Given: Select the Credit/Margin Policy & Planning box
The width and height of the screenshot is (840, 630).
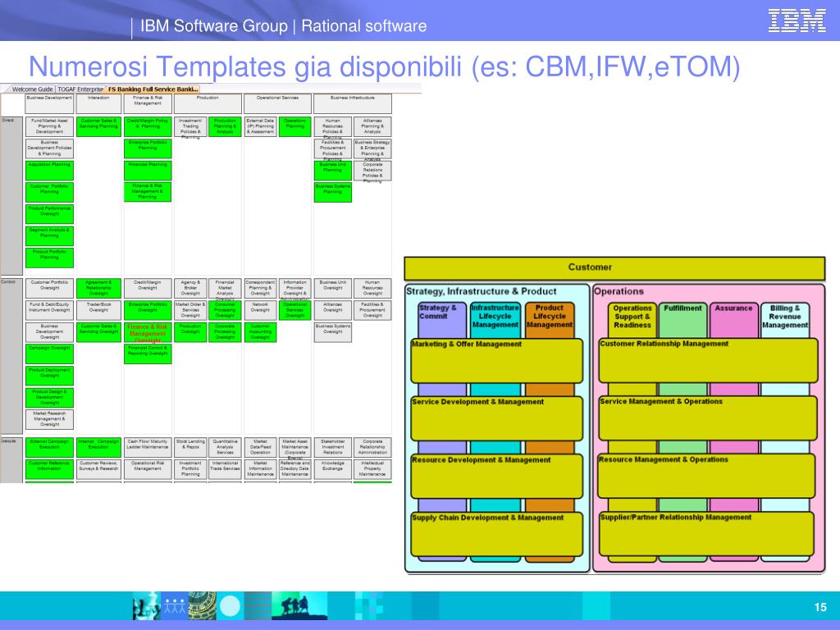Looking at the screenshot, I should [148, 127].
